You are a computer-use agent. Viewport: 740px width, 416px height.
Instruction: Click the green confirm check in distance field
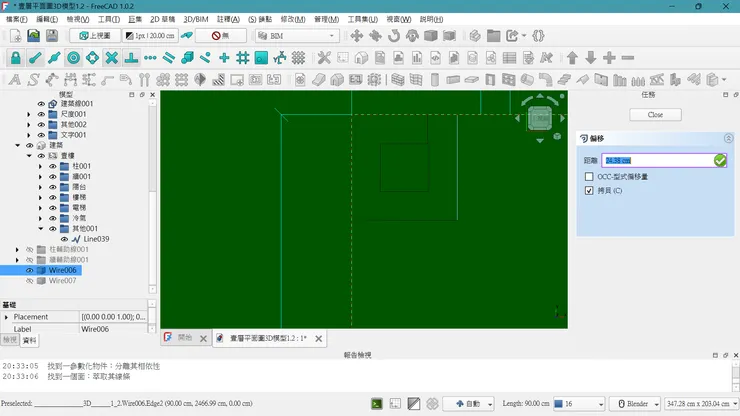[720, 161]
